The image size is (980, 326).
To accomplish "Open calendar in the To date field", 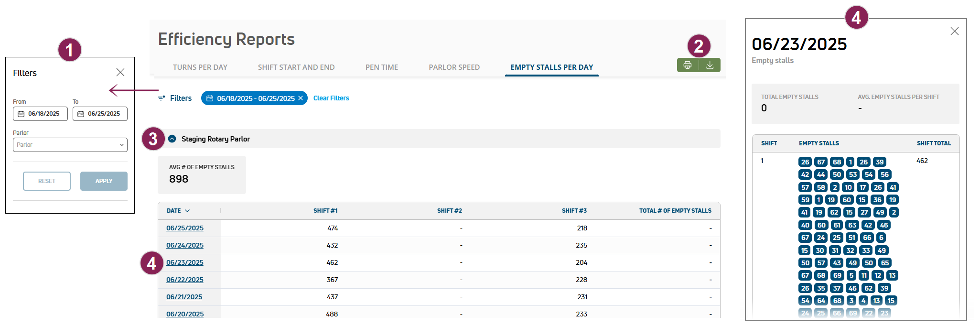I will point(81,114).
